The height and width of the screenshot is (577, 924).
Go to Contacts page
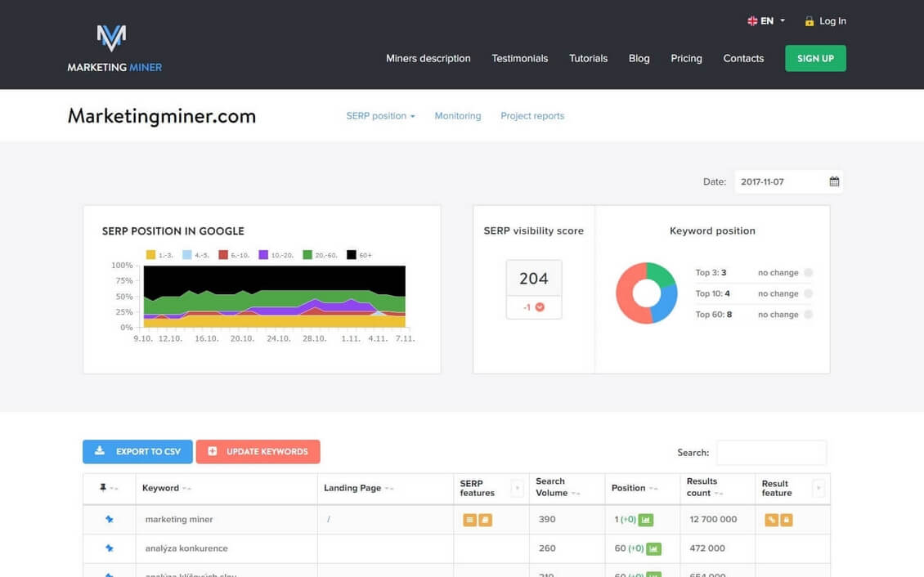point(743,58)
